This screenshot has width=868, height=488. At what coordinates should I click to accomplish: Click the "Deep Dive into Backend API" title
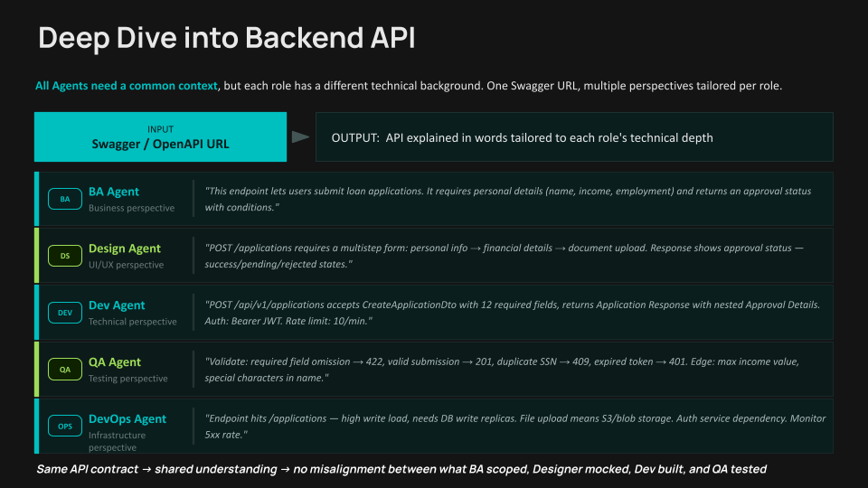[x=227, y=39]
